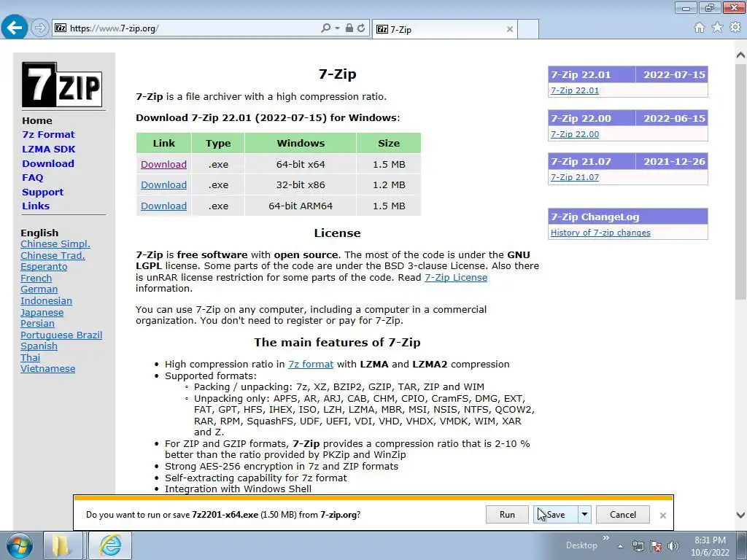This screenshot has width=747, height=560.
Task: Open Action Center flag icon
Action: pos(656,546)
